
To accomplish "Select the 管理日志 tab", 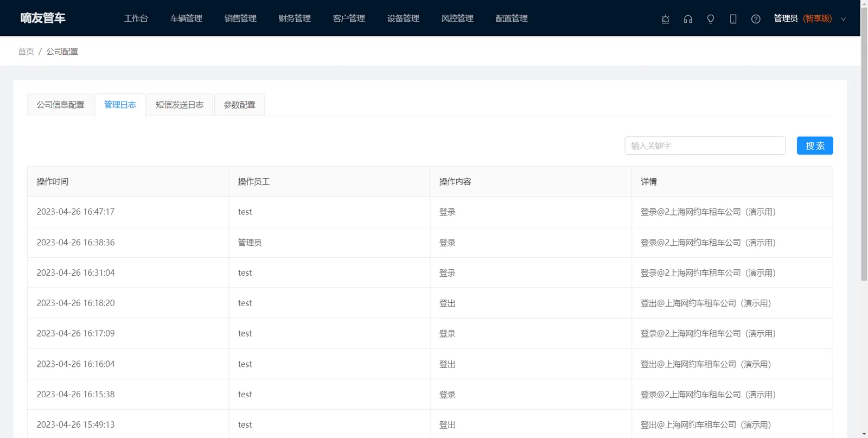I will (120, 105).
